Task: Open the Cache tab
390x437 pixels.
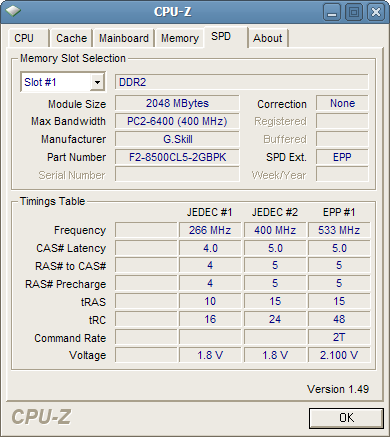Action: [71, 38]
